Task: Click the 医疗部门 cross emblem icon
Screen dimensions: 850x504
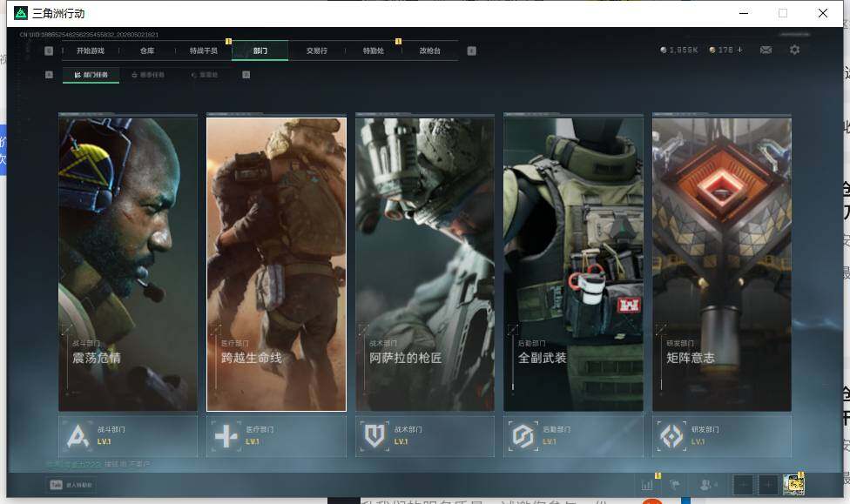Action: [226, 436]
